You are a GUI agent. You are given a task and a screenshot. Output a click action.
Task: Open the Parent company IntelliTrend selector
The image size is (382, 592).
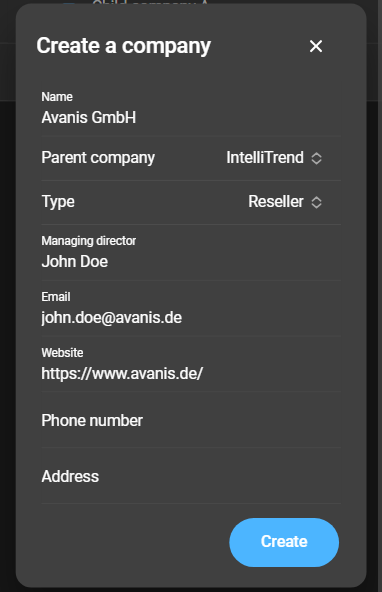(x=274, y=158)
